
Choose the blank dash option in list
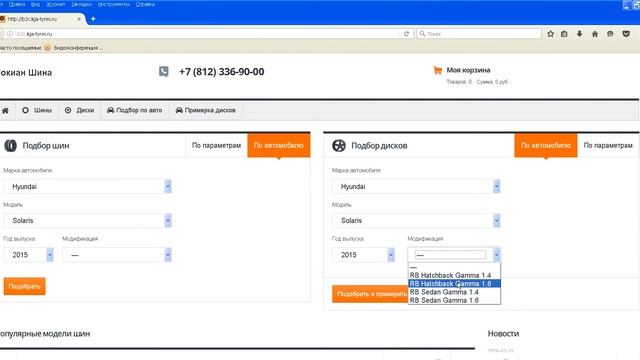point(454,267)
